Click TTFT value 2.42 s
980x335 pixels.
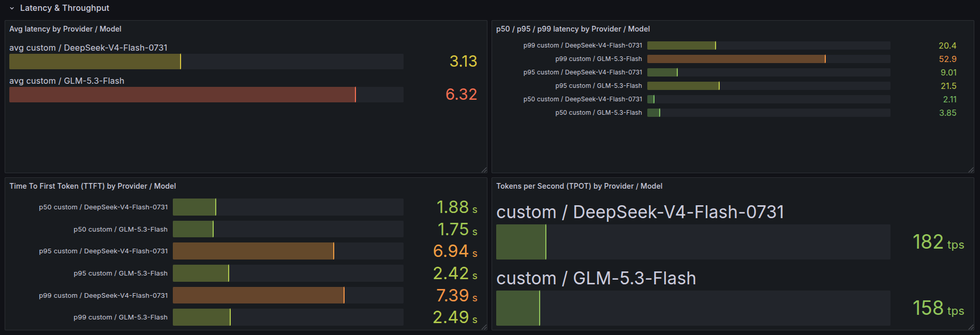(455, 273)
